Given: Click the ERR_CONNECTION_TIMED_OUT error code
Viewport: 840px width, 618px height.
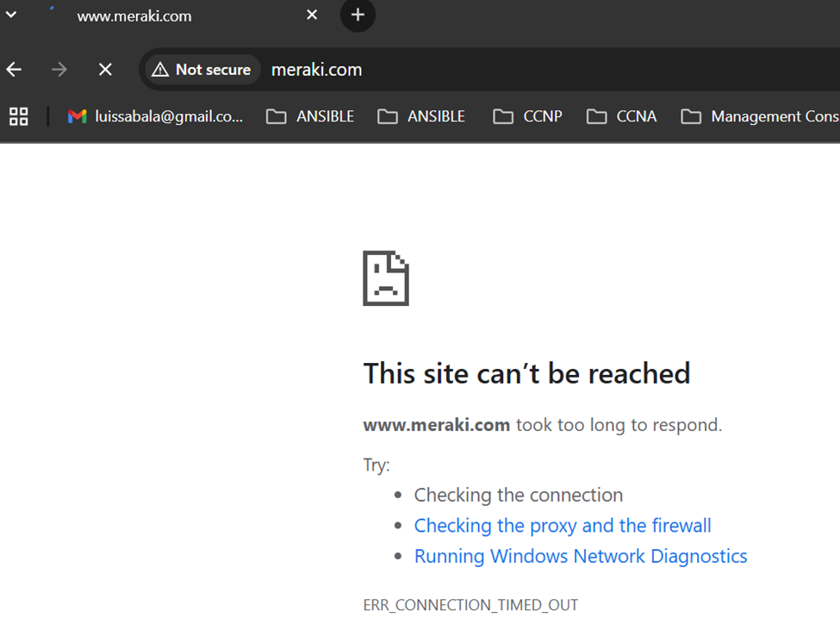Looking at the screenshot, I should pos(470,605).
